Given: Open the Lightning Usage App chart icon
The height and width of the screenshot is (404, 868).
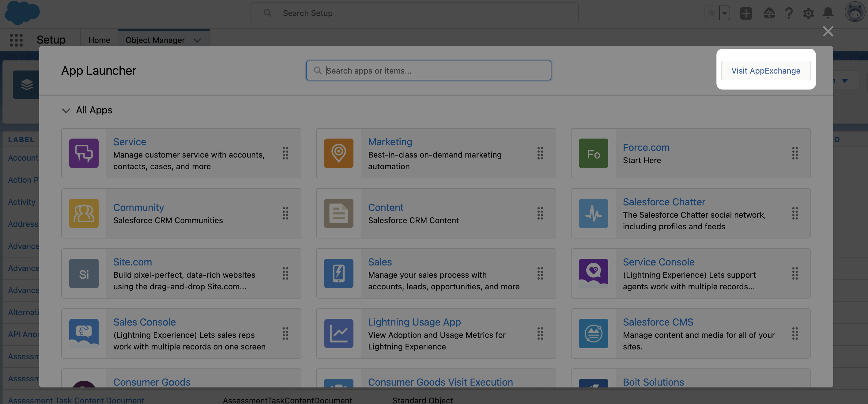Looking at the screenshot, I should pyautogui.click(x=338, y=333).
